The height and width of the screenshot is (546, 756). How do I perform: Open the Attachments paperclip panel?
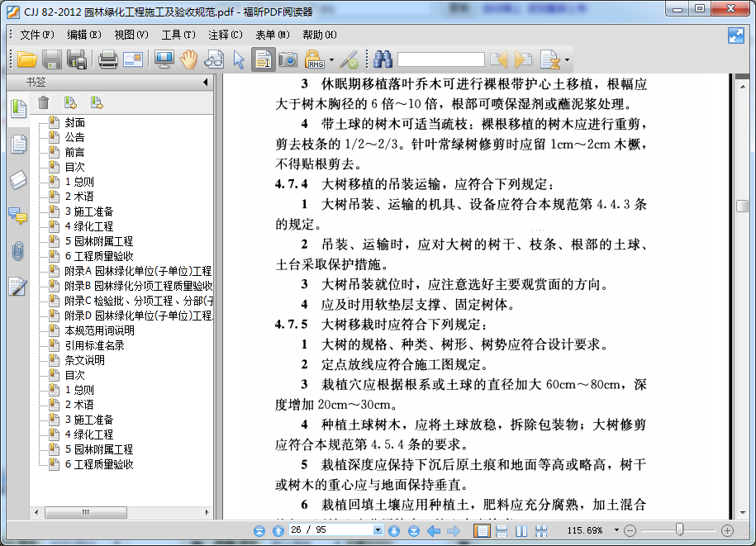(x=18, y=251)
